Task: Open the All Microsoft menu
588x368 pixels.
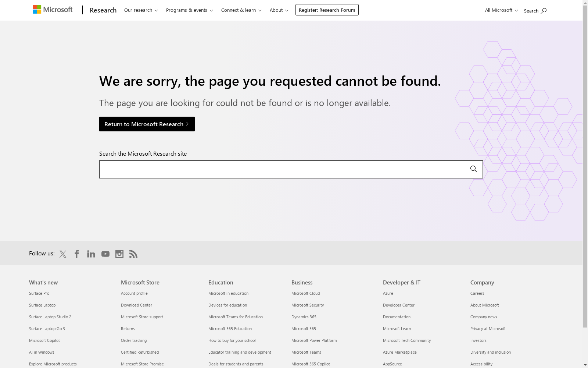Action: click(501, 10)
